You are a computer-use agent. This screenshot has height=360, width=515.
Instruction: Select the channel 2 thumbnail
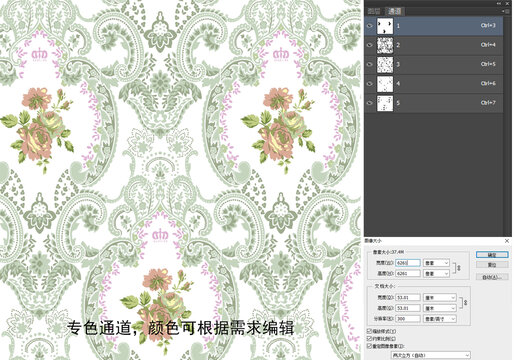(x=385, y=45)
